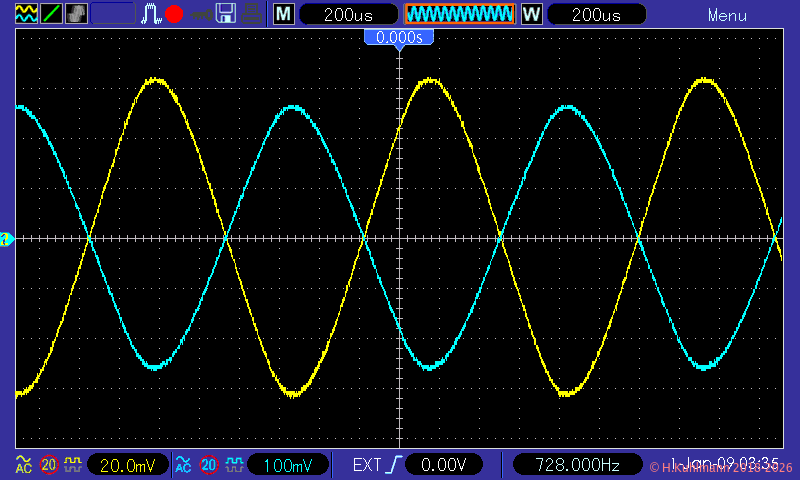Image resolution: width=800 pixels, height=480 pixels.
Task: Click the waveform overview thumbnail
Action: pyautogui.click(x=459, y=14)
